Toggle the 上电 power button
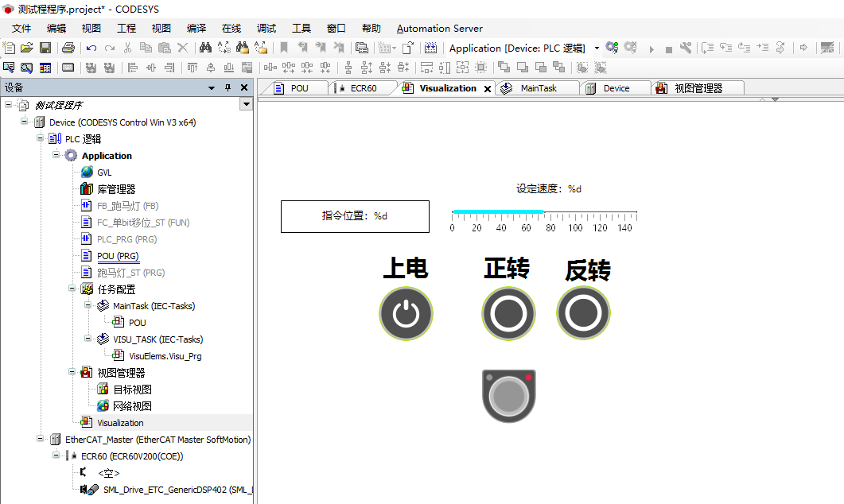The image size is (844, 504). click(406, 313)
